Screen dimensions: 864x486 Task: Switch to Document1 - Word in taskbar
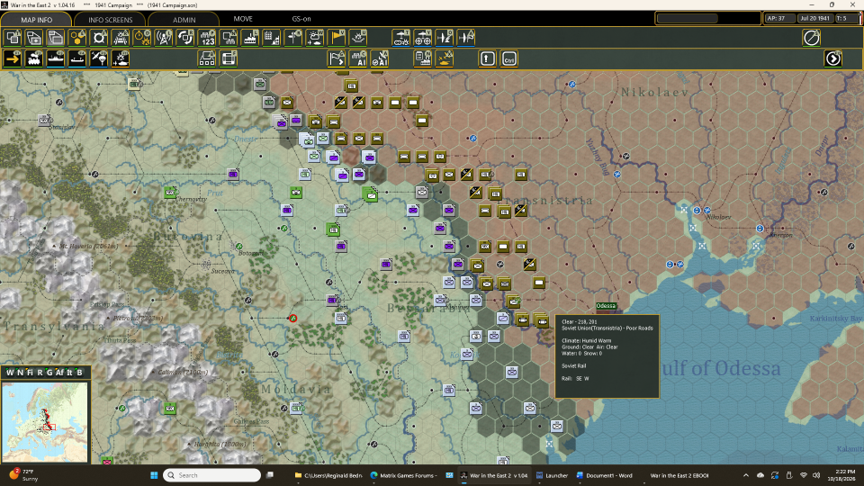(604, 475)
